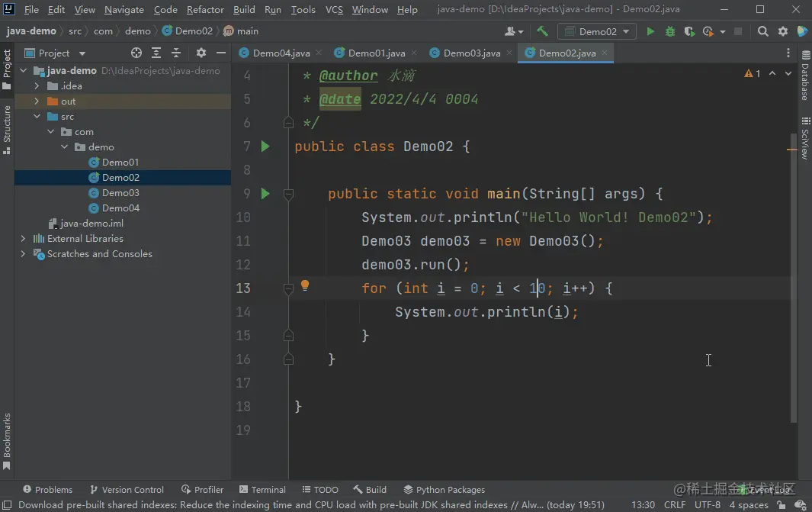Close the Demo02.java tab
This screenshot has height=512, width=812.
pos(605,53)
